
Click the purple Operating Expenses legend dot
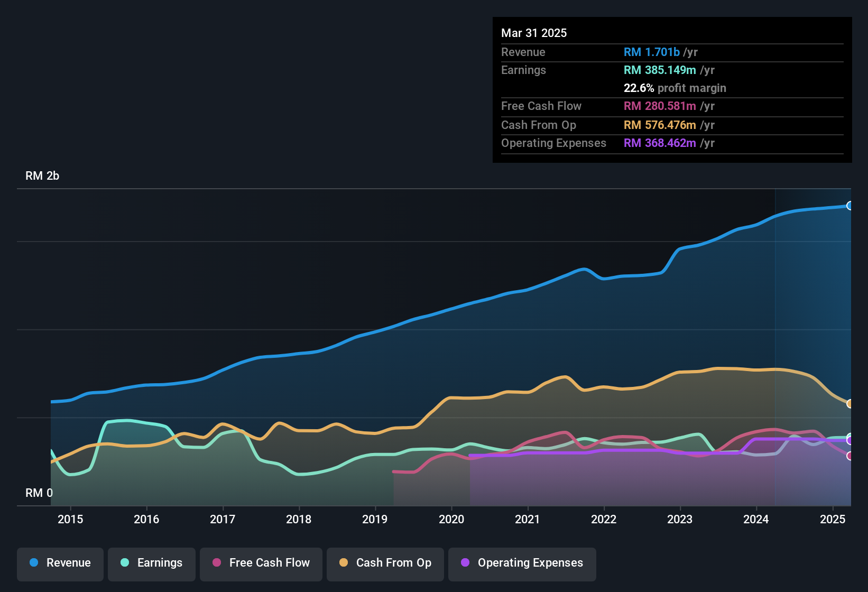(465, 563)
